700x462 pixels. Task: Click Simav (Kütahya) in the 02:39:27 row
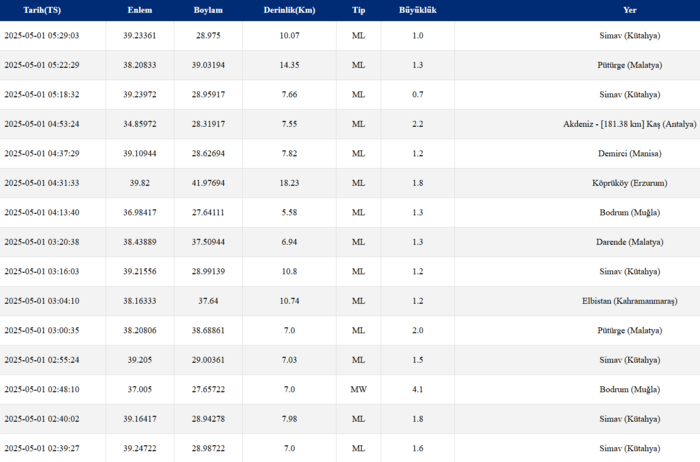click(x=630, y=448)
